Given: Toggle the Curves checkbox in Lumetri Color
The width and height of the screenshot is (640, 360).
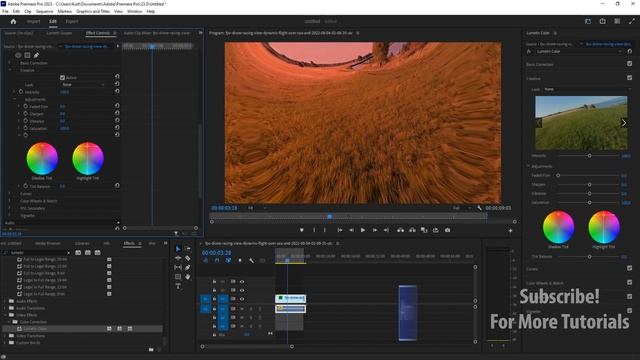Looking at the screenshot, I should click(x=629, y=268).
